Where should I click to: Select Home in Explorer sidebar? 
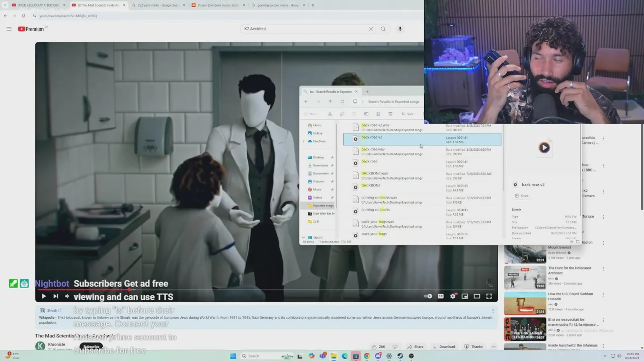pos(314,125)
